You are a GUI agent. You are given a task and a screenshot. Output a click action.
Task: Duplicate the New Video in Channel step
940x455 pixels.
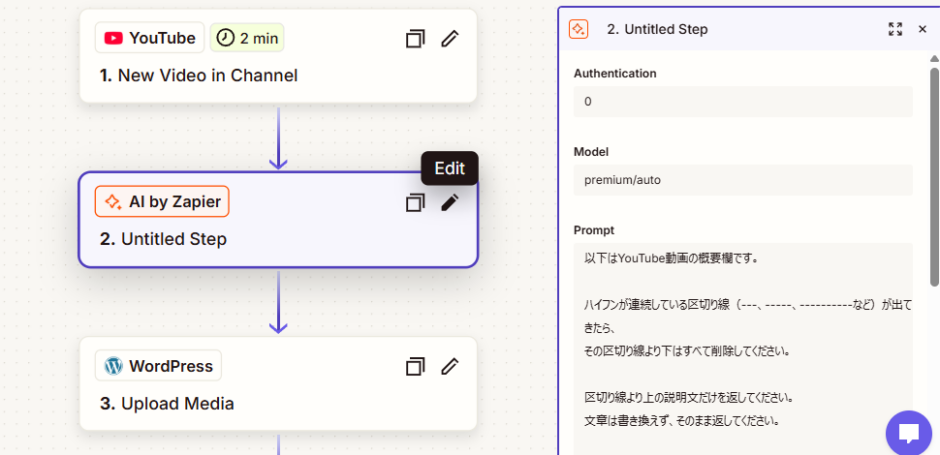point(415,39)
